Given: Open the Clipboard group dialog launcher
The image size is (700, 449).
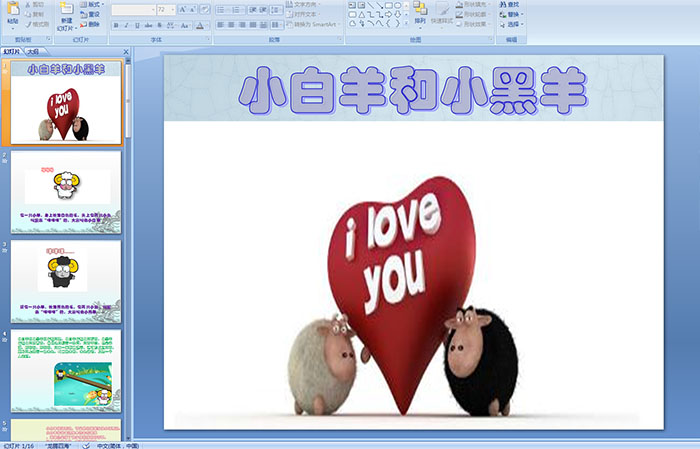Looking at the screenshot, I should pos(49,39).
